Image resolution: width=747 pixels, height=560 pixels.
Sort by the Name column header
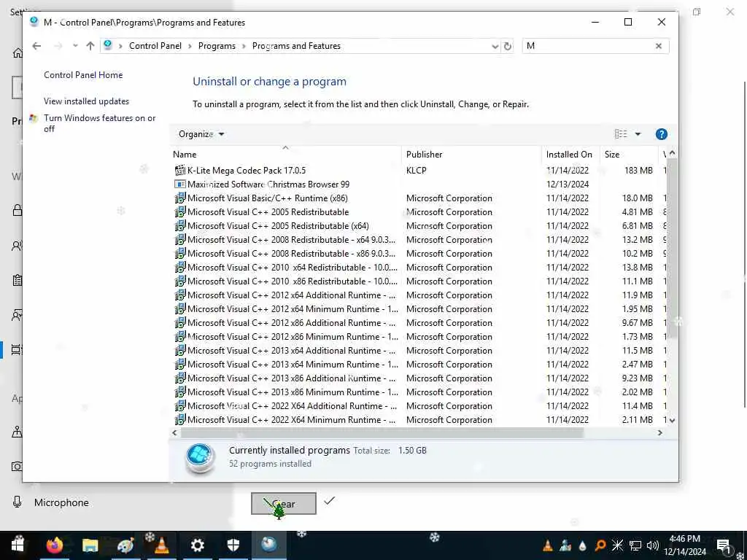(286, 155)
